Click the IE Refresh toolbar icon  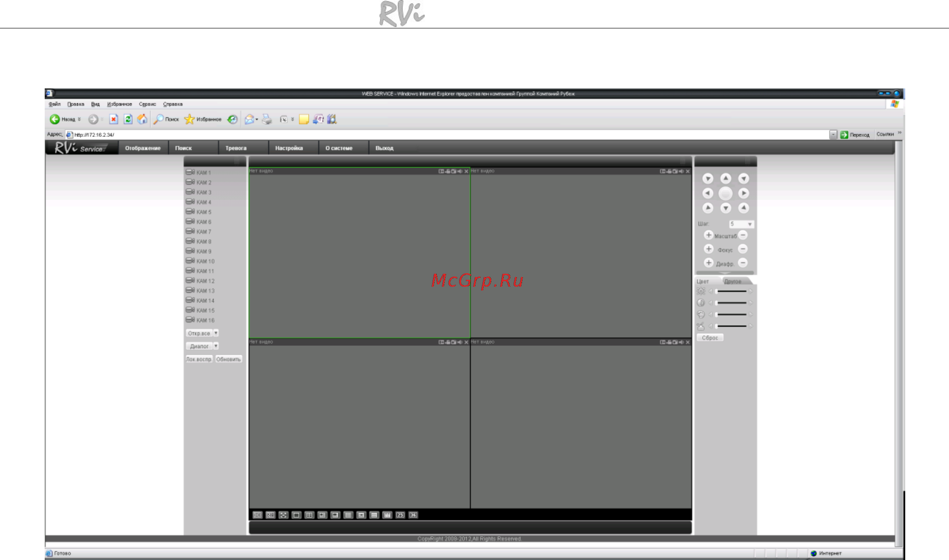coord(128,119)
